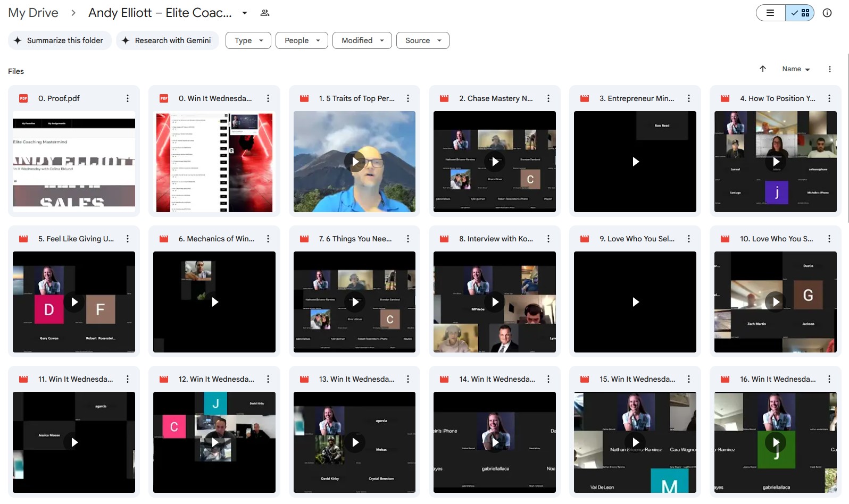Open more actions for 3. Entrepreneur Min video

689,98
